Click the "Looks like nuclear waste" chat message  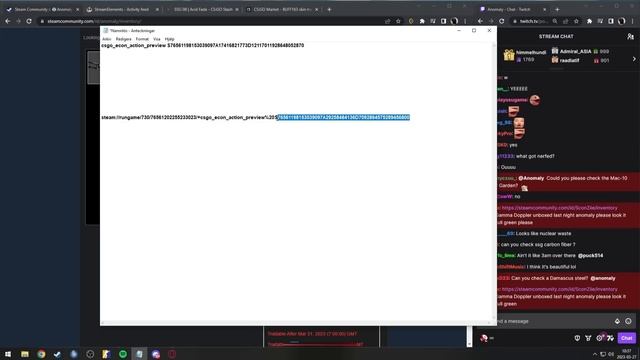tap(543, 233)
